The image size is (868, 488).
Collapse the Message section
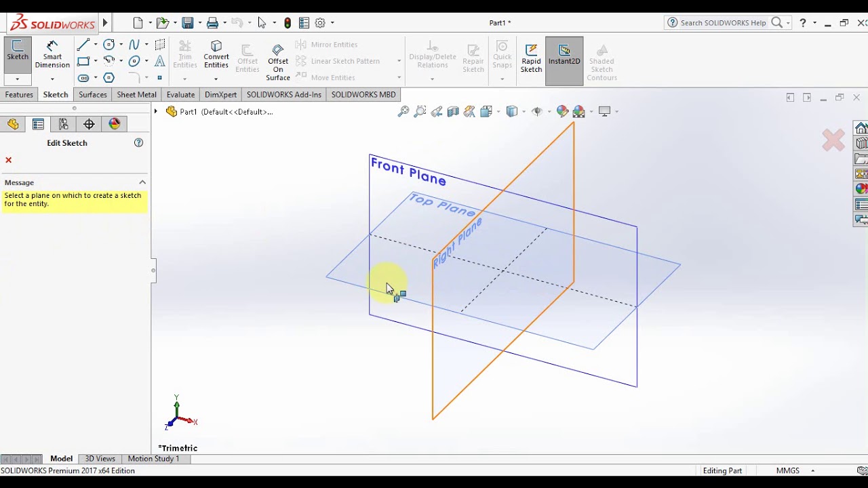pyautogui.click(x=142, y=182)
